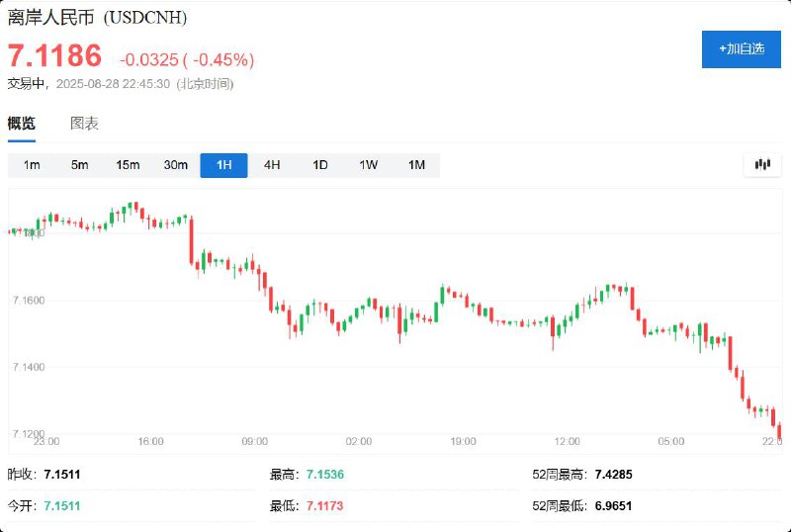Click the 最高 value 7.1536
Image resolution: width=791 pixels, height=532 pixels.
(324, 475)
